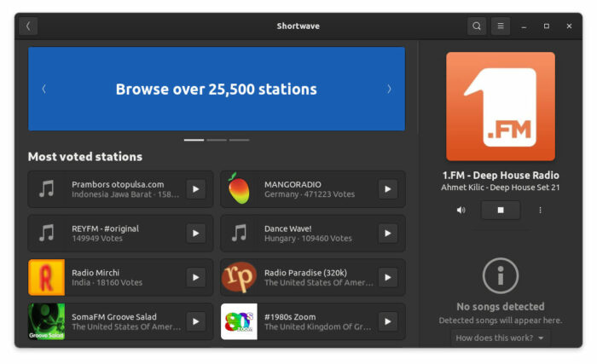Screen dimensions: 597x364
Task: Play REYFM - #original station
Action: (195, 234)
